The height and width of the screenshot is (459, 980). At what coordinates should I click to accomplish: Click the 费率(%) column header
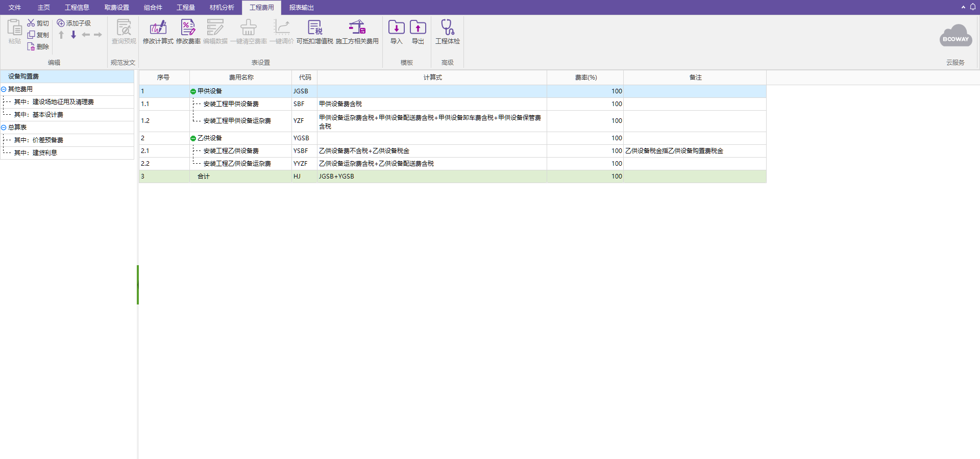(585, 78)
